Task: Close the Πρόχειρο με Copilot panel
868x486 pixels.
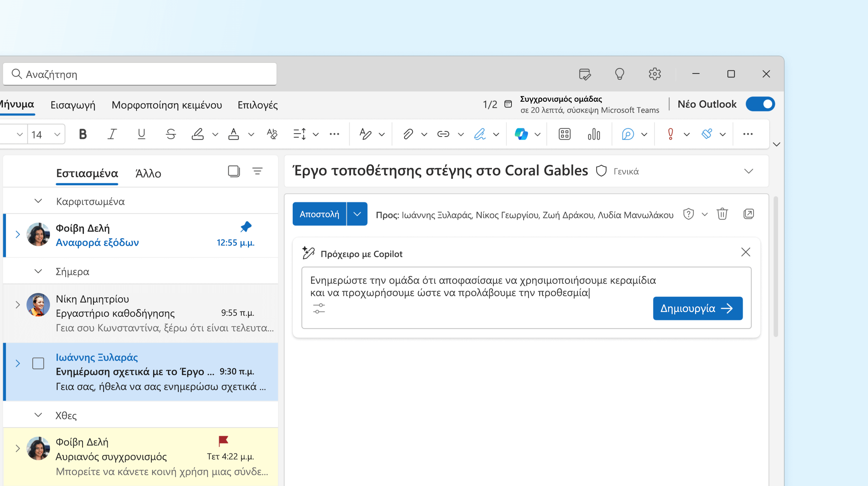Action: pos(745,252)
